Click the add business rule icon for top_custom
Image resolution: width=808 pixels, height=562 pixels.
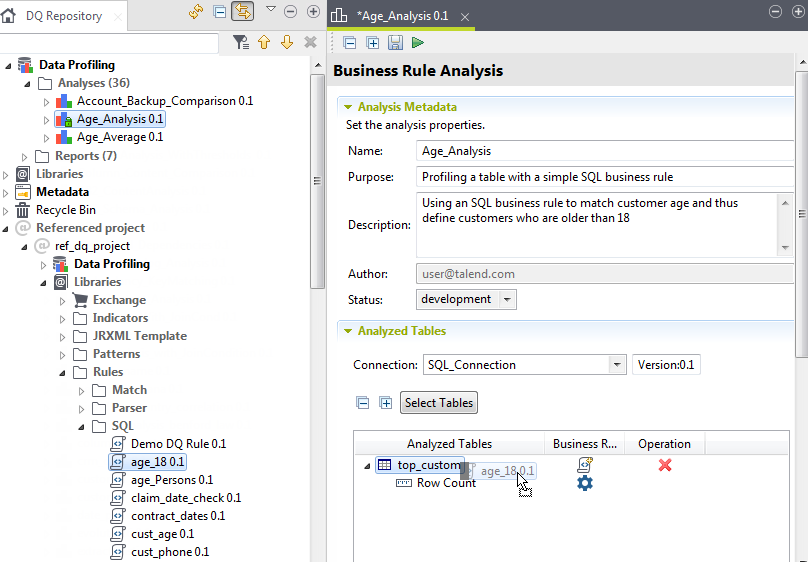[585, 465]
